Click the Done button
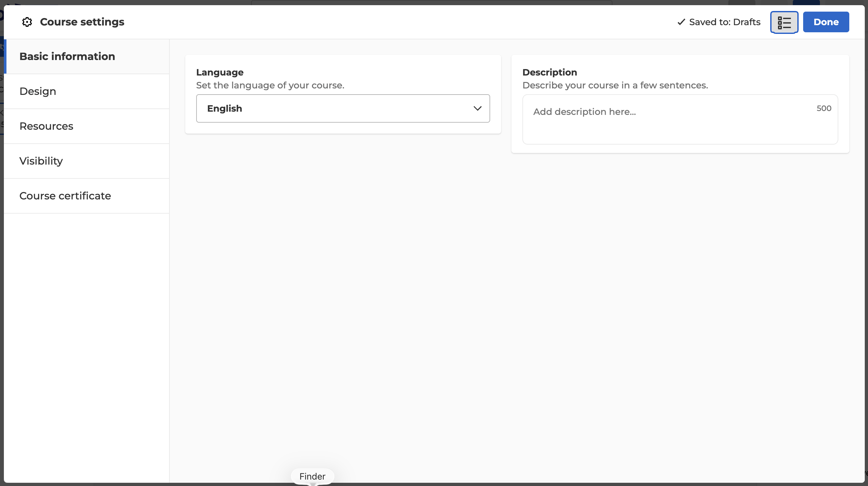868x486 pixels. (826, 22)
